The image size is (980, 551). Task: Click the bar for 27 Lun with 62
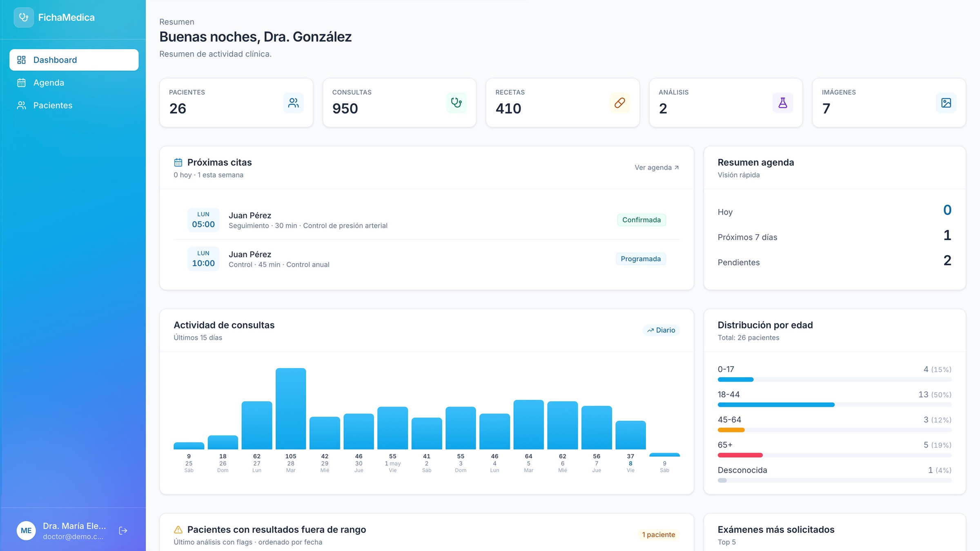[256, 425]
